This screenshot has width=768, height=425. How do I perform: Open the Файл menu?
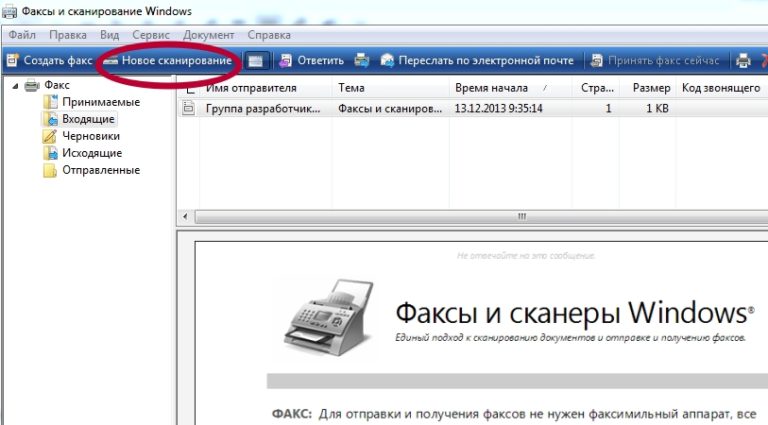[x=22, y=35]
